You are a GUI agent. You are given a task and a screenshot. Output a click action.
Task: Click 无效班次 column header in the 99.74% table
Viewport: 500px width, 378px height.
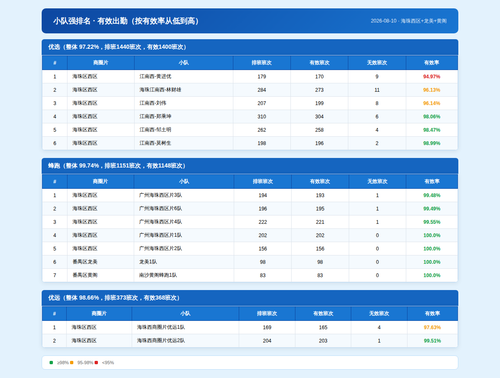(x=377, y=181)
